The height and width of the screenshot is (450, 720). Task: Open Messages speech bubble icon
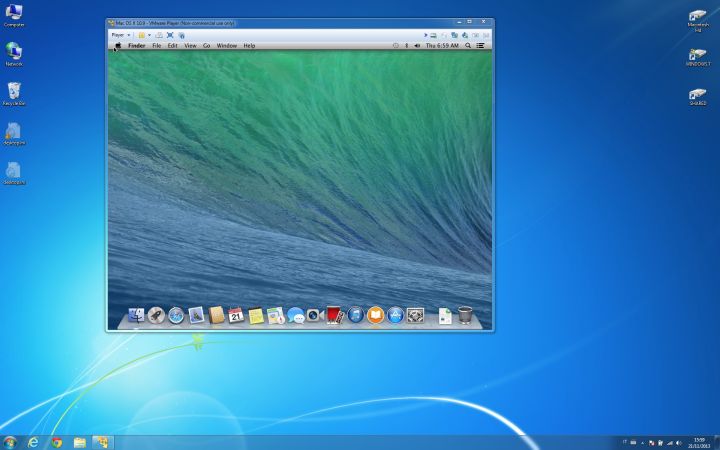(296, 315)
